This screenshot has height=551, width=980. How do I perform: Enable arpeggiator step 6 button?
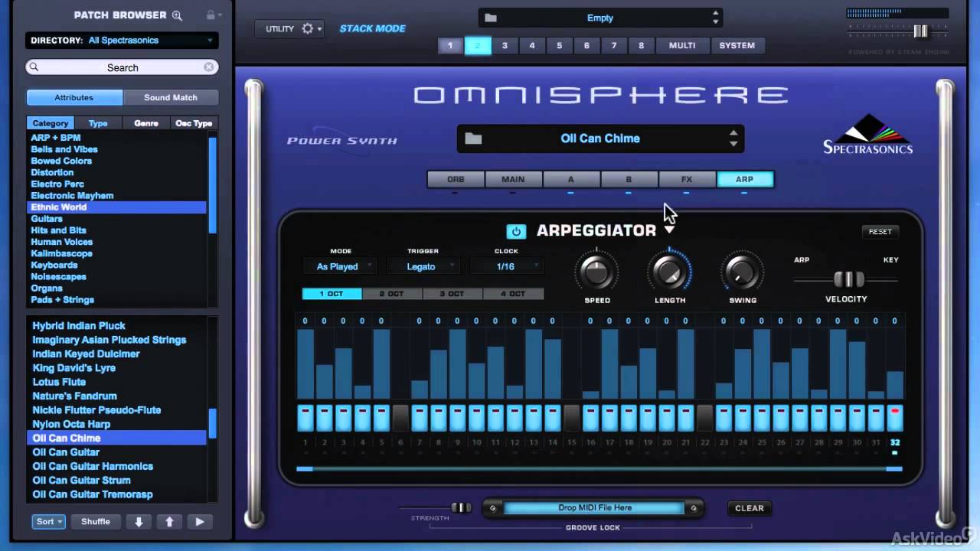coord(400,419)
